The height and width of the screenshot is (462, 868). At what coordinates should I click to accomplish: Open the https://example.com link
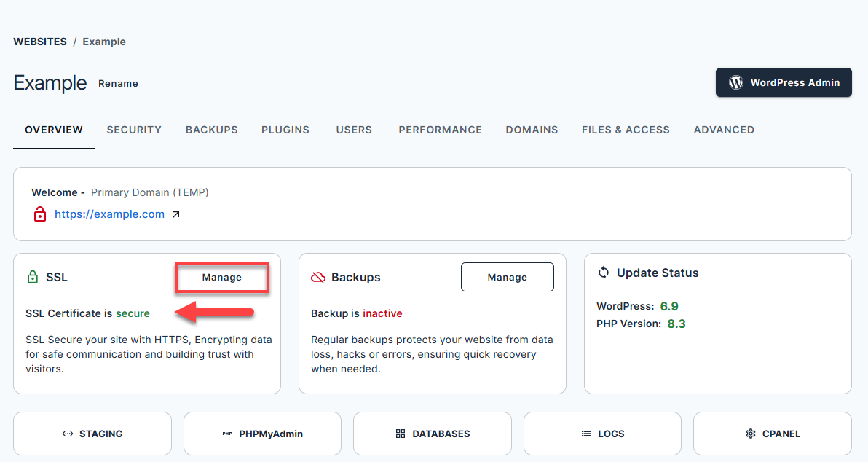110,214
